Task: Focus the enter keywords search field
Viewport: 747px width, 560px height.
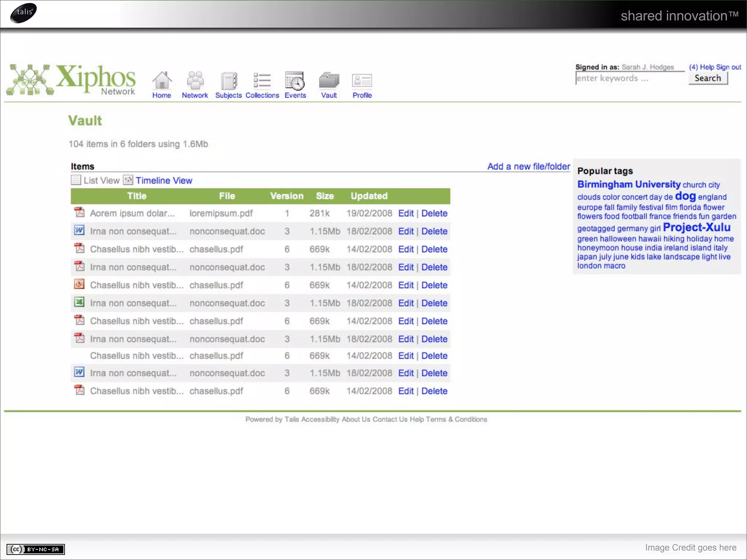Action: pyautogui.click(x=630, y=78)
